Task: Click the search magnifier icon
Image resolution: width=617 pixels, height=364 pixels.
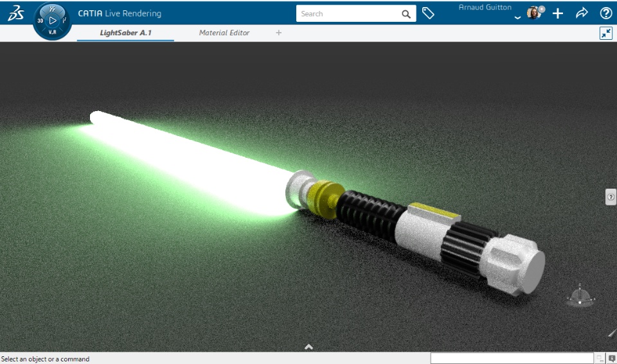Action: pyautogui.click(x=406, y=14)
